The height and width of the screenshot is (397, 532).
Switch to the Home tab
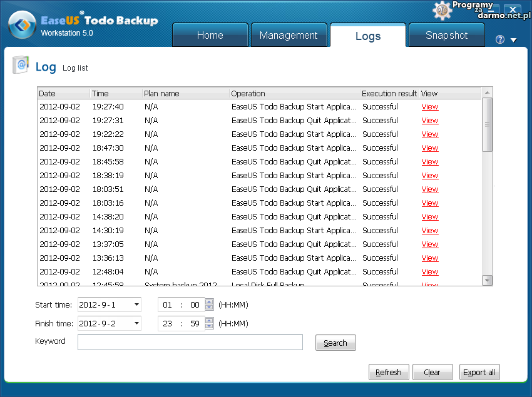[x=210, y=36]
